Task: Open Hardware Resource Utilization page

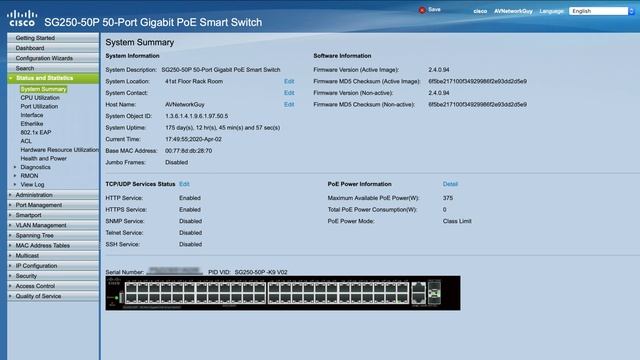Action: point(60,150)
